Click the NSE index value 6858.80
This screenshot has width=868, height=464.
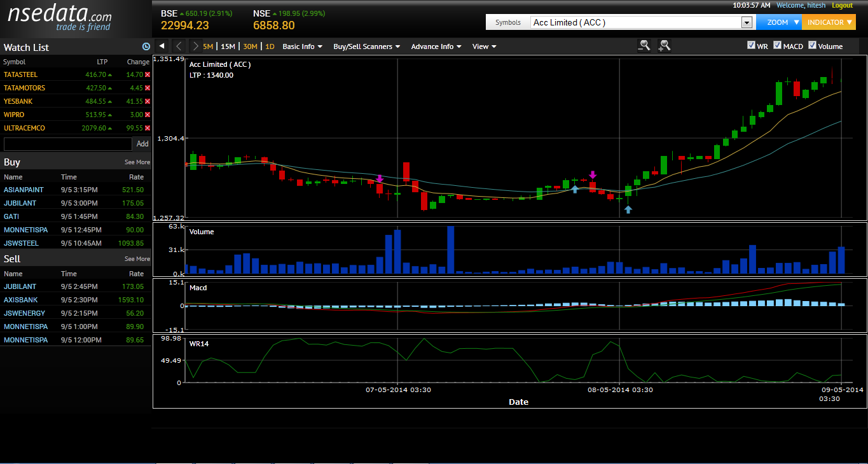pos(274,25)
